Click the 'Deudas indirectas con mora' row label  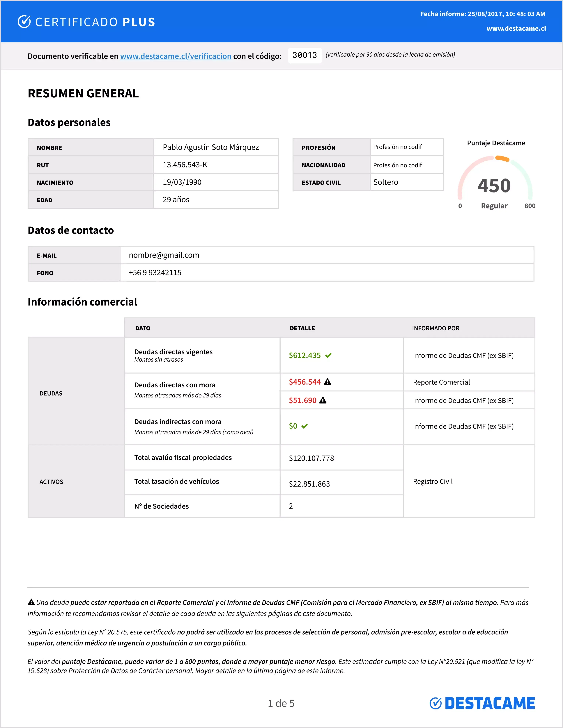[178, 422]
